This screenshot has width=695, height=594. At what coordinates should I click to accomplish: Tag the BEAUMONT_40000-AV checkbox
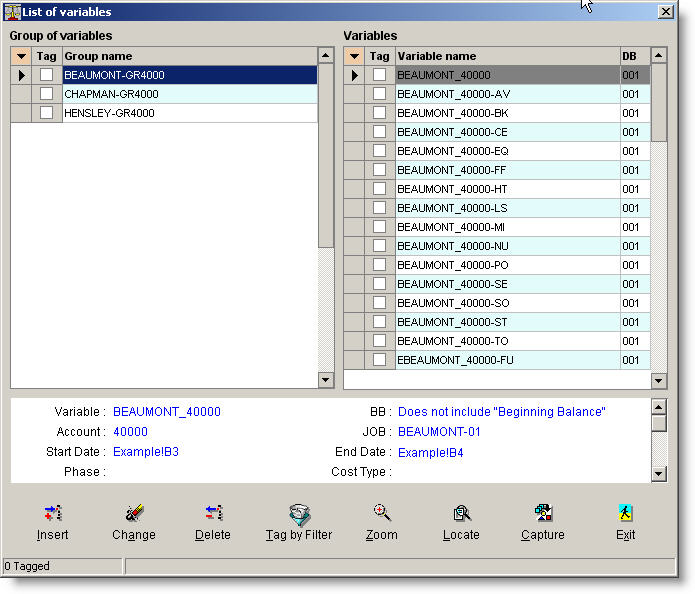(x=379, y=94)
